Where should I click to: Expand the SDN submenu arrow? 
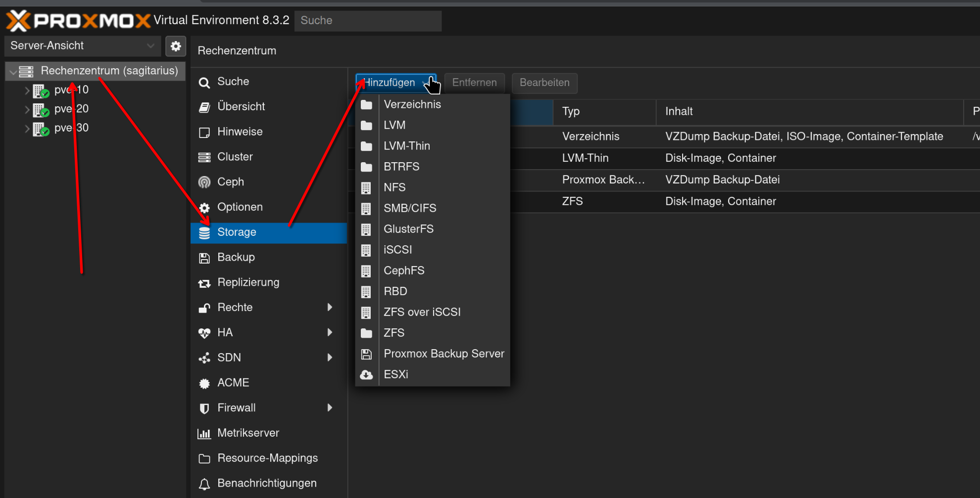330,358
